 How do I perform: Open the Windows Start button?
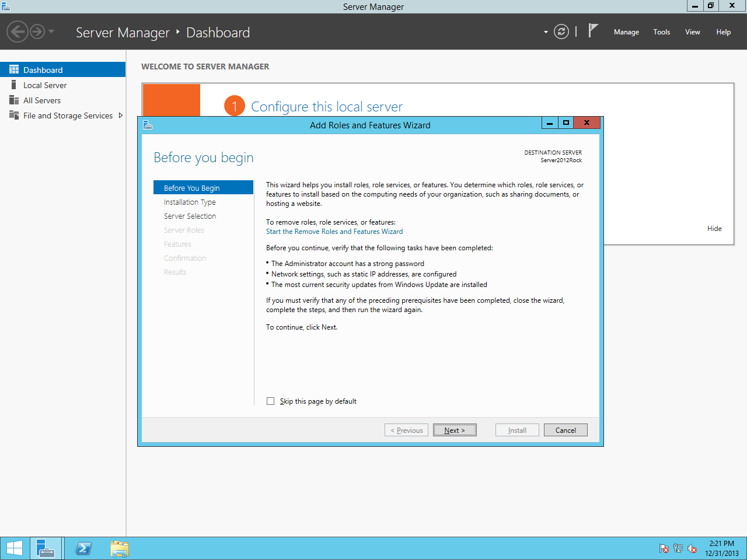coord(14,548)
